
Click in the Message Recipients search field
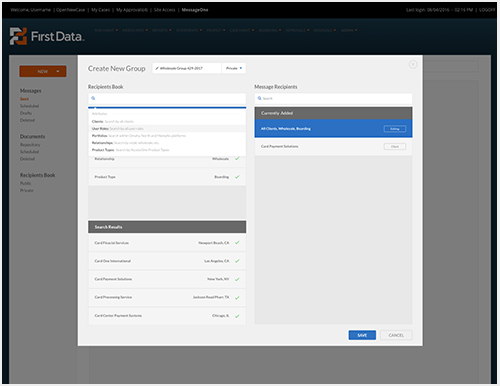333,98
